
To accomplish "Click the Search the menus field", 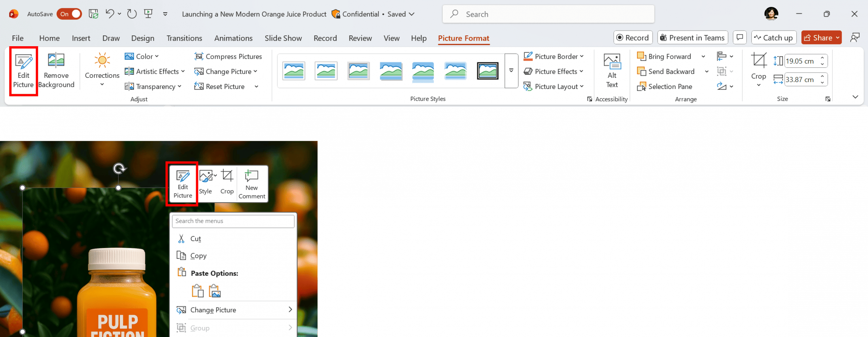I will (x=233, y=221).
